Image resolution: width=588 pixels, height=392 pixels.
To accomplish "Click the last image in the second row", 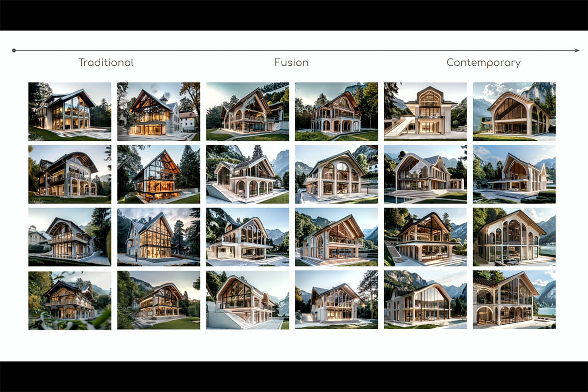I will (514, 174).
